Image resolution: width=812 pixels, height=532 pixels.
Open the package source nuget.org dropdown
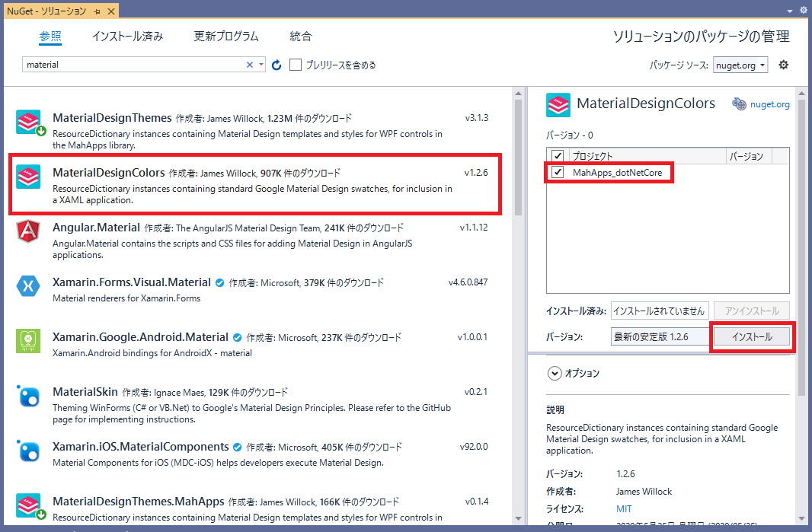(740, 65)
